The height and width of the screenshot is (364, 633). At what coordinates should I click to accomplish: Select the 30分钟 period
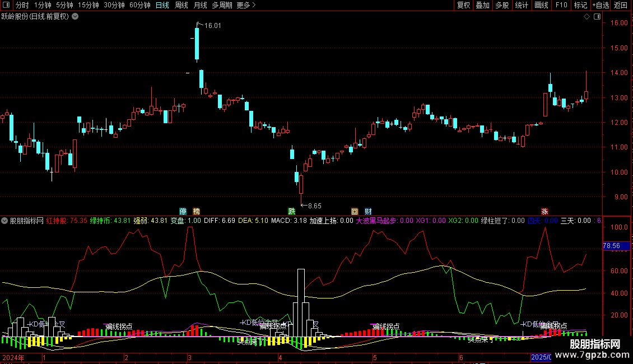pyautogui.click(x=114, y=5)
